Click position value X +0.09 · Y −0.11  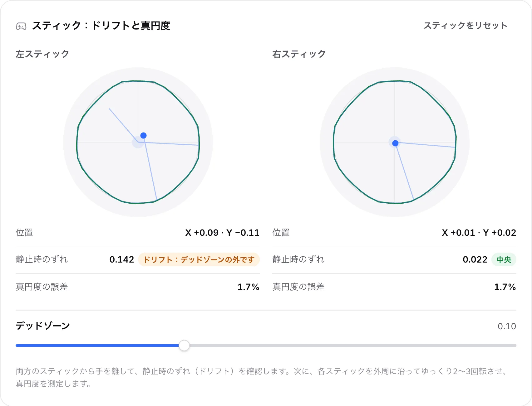[222, 233]
